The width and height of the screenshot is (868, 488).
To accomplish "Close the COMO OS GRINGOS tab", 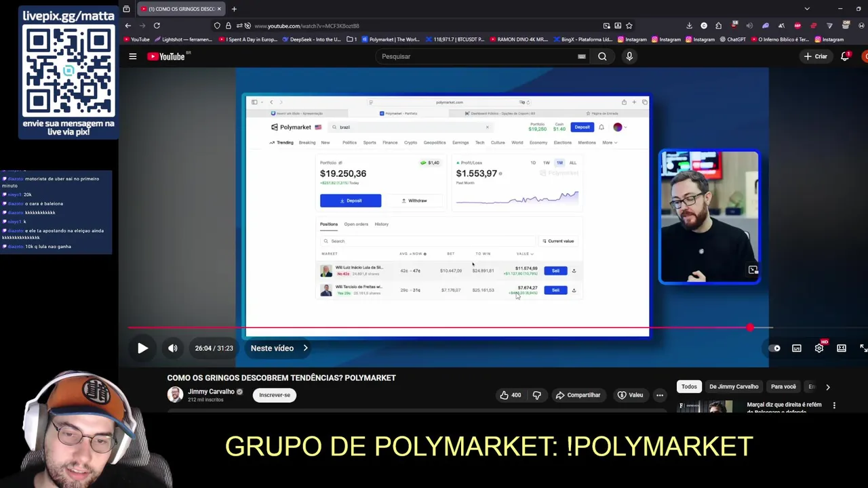I will click(219, 9).
